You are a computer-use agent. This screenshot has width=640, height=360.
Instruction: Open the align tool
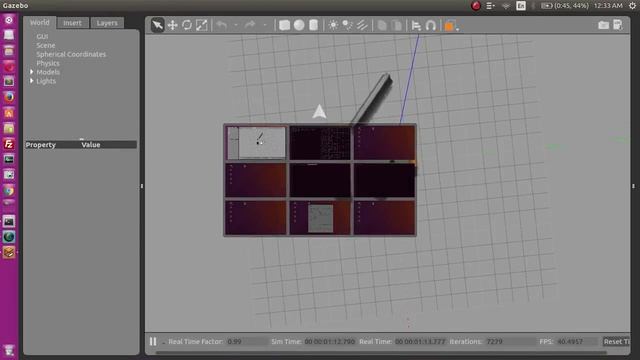pyautogui.click(x=416, y=25)
